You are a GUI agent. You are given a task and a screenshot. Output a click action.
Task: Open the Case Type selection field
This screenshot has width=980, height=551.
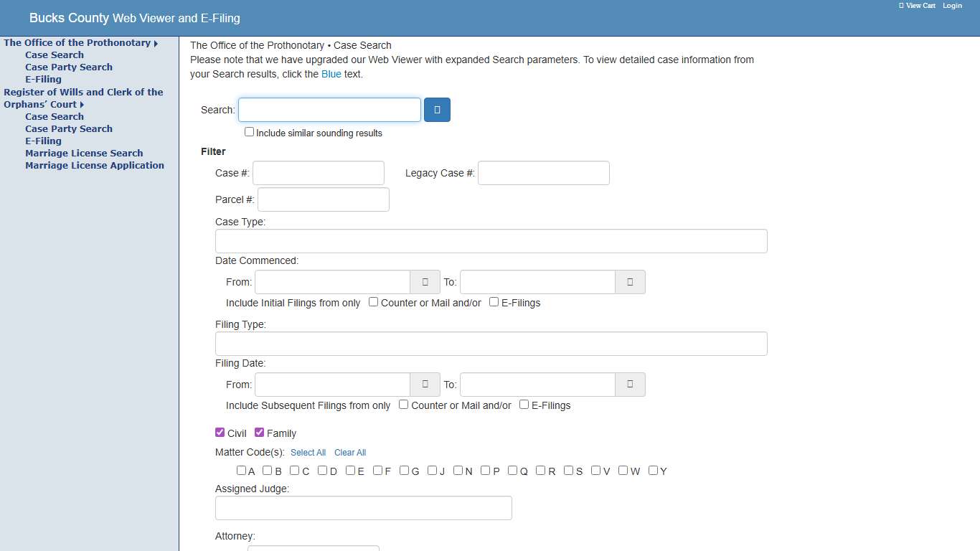(x=491, y=241)
